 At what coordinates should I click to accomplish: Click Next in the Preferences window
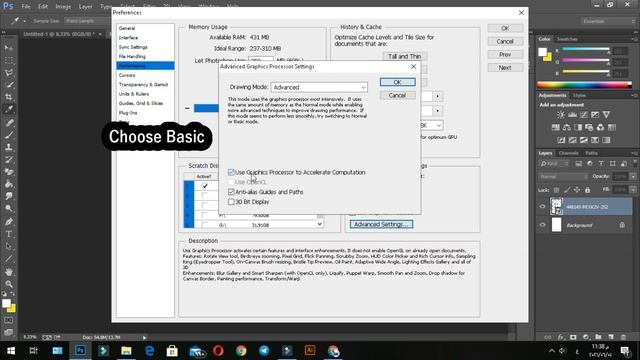(505, 68)
